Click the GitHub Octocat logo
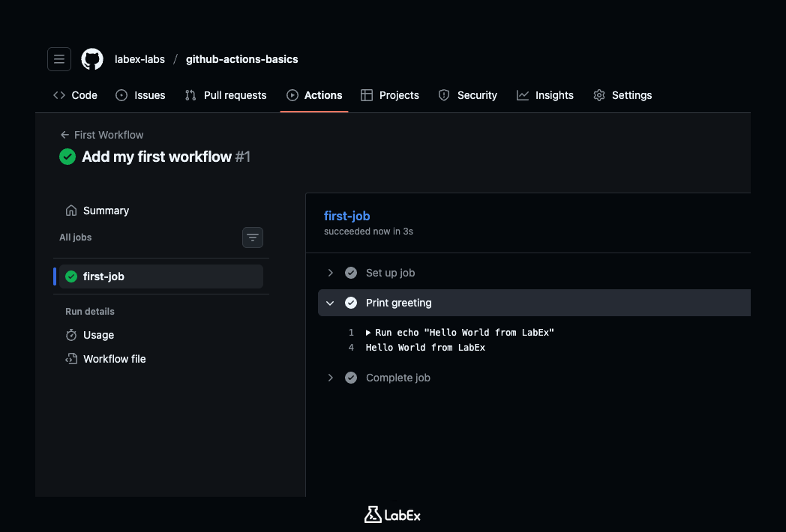Image resolution: width=786 pixels, height=532 pixels. click(92, 59)
